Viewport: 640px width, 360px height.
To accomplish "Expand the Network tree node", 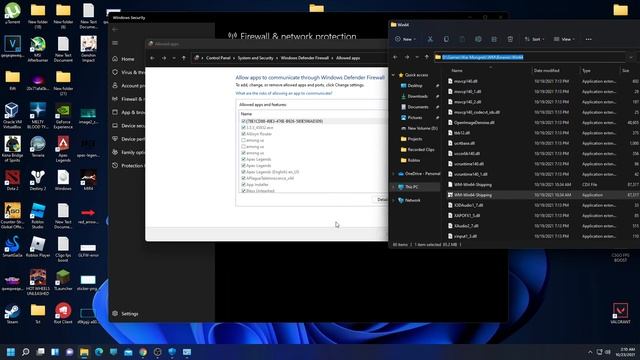I will [393, 200].
